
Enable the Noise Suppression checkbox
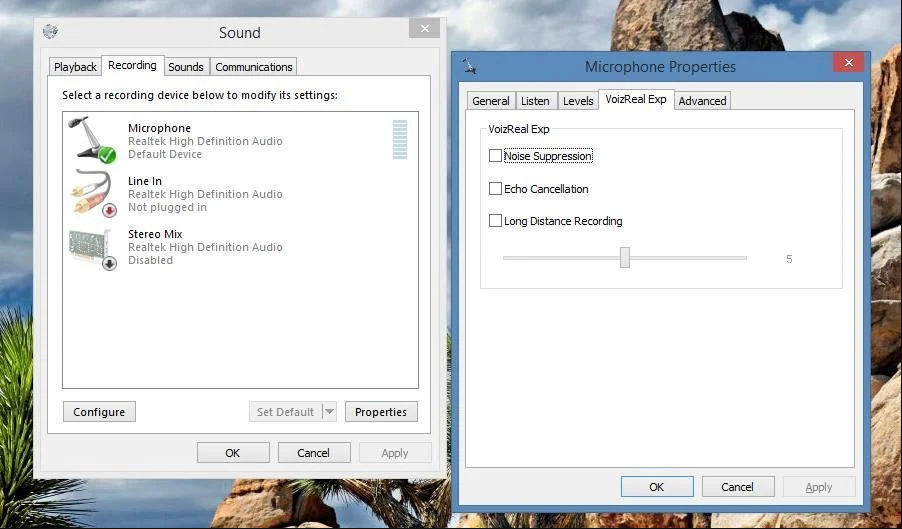[x=495, y=156]
